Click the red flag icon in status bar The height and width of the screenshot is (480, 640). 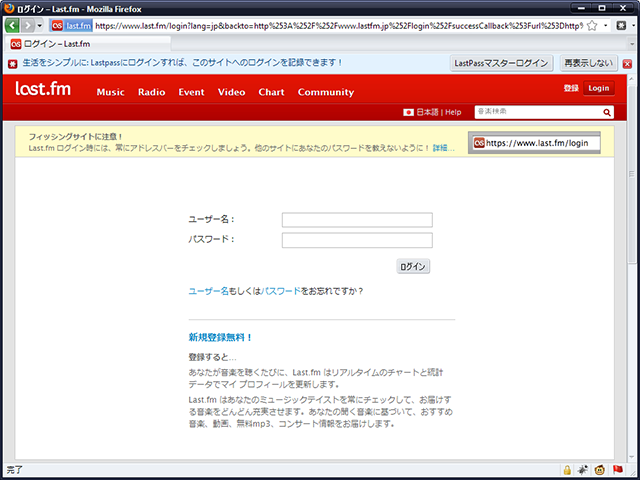617,470
